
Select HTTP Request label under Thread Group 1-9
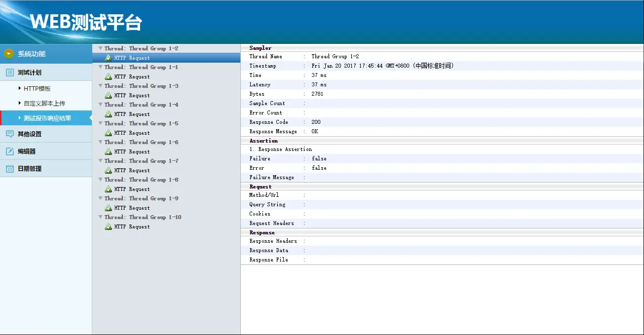click(x=132, y=208)
